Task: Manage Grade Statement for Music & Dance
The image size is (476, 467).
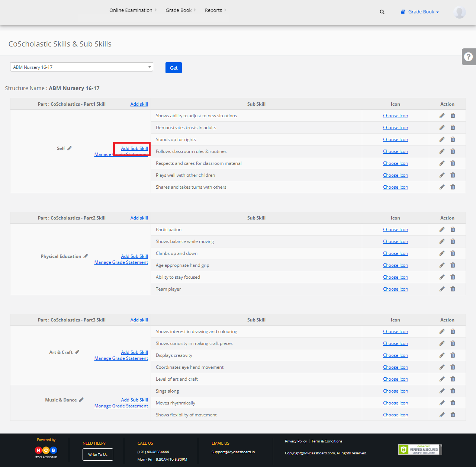Action: click(x=121, y=406)
